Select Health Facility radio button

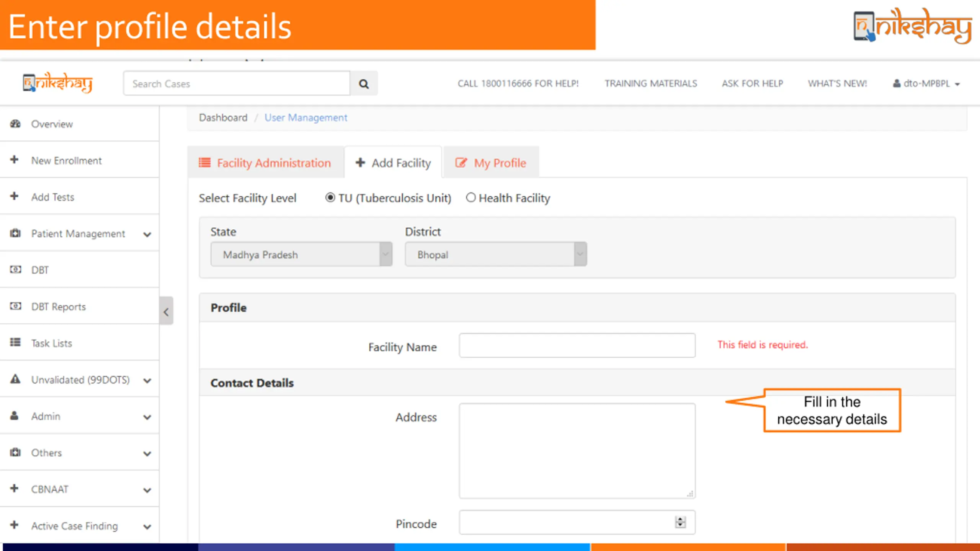471,197
